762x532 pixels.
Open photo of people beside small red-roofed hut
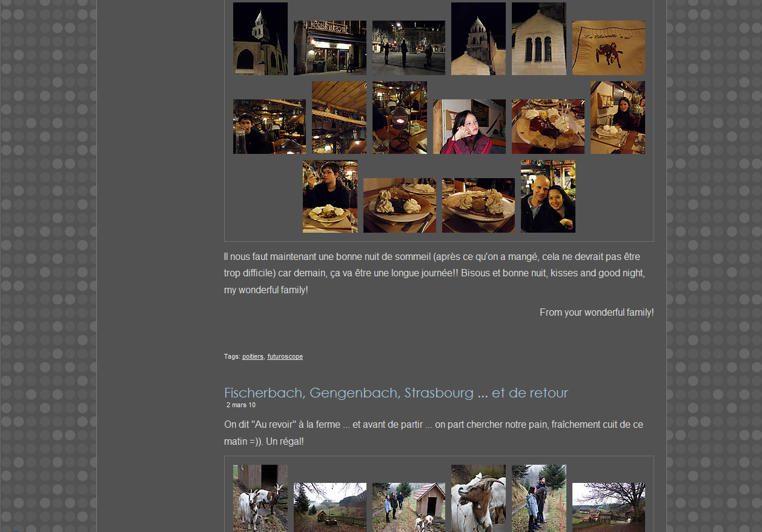(408, 507)
